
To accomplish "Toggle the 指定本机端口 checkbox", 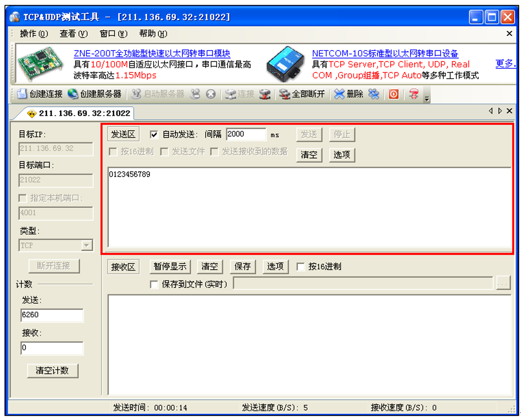I will [23, 198].
